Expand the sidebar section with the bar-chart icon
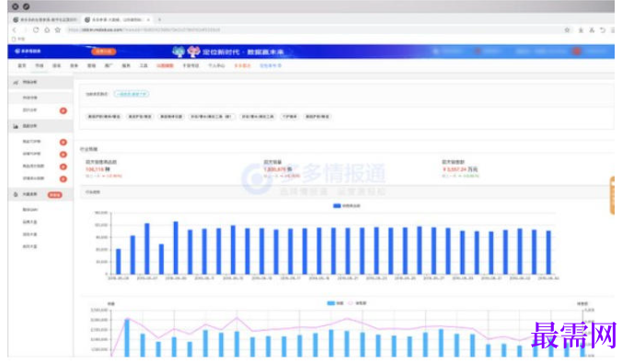 tap(40, 127)
